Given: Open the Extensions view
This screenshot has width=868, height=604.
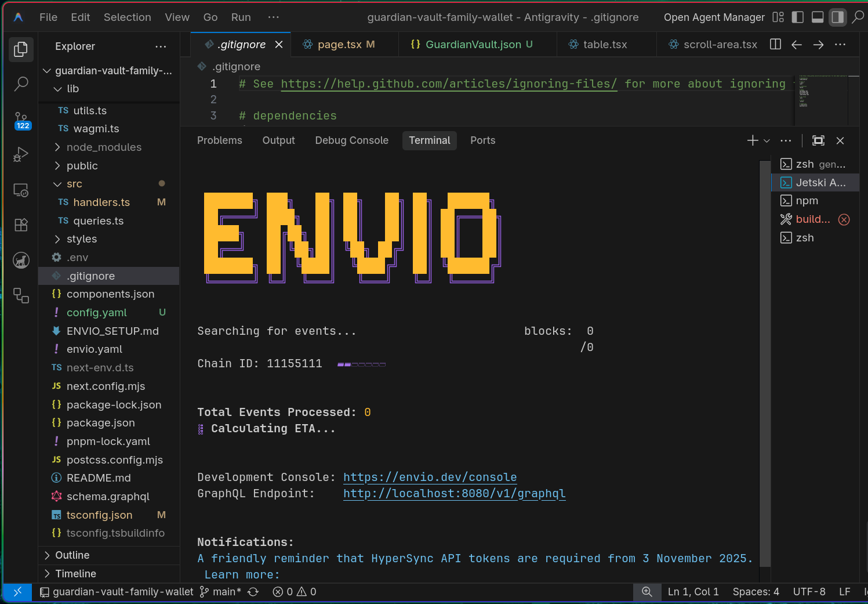Looking at the screenshot, I should click(21, 225).
